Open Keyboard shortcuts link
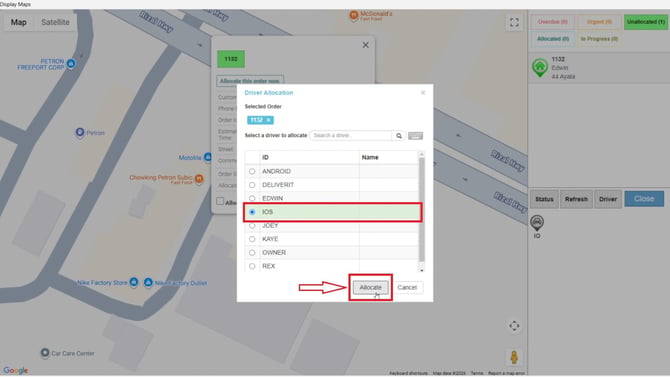 pos(408,373)
